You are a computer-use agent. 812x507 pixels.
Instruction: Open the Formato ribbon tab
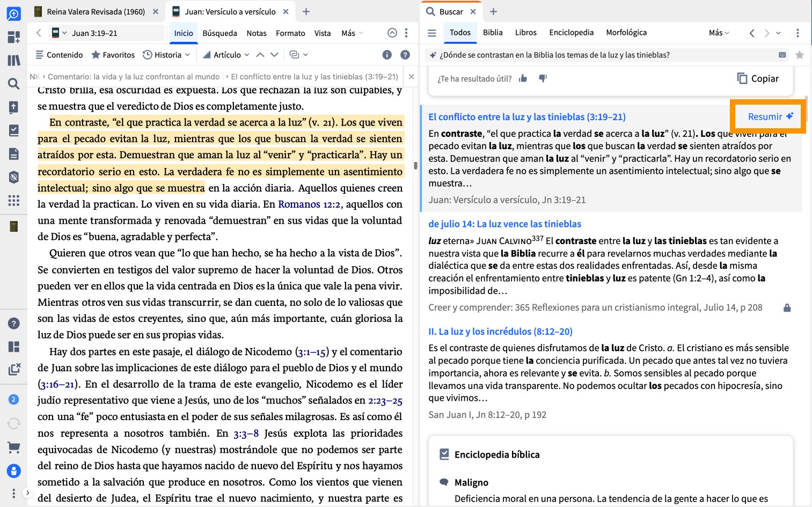click(290, 33)
